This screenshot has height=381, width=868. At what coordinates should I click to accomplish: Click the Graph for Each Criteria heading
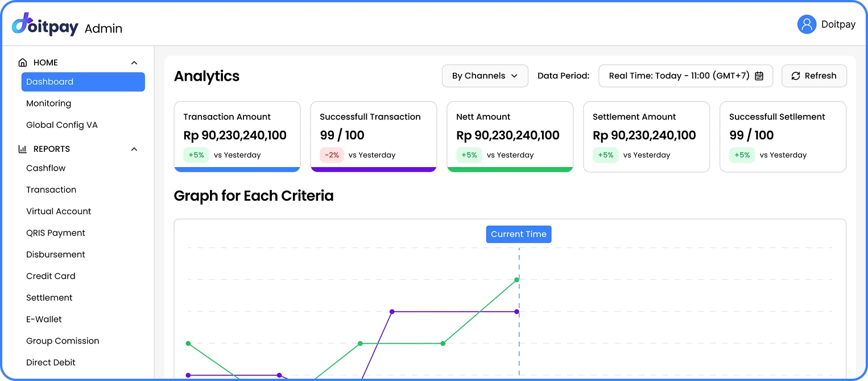254,196
